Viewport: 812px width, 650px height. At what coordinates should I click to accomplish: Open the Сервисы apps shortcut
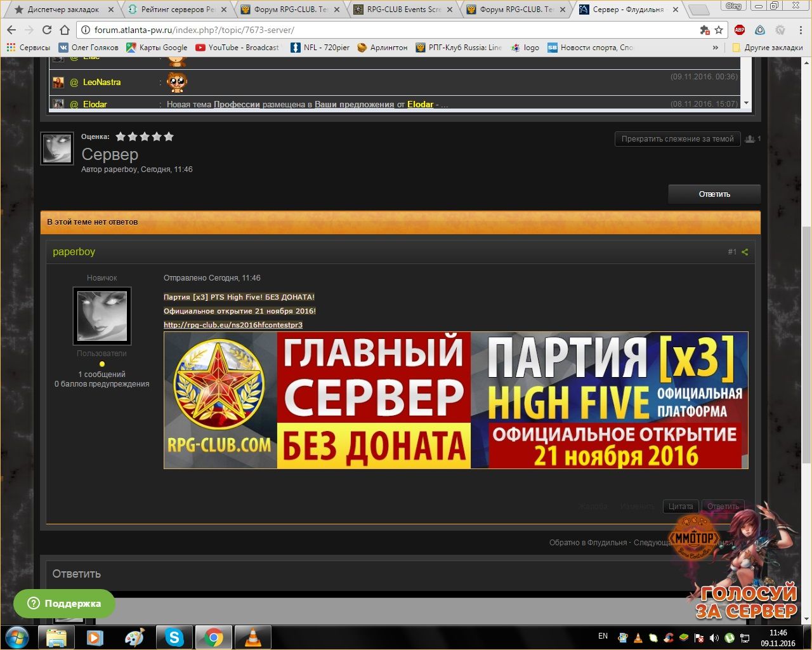28,48
